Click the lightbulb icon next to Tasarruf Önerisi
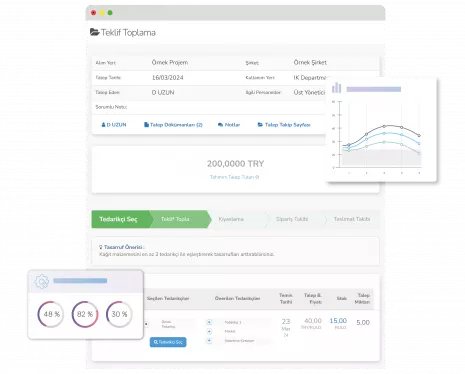Viewport: 465px width, 374px height. [x=101, y=247]
